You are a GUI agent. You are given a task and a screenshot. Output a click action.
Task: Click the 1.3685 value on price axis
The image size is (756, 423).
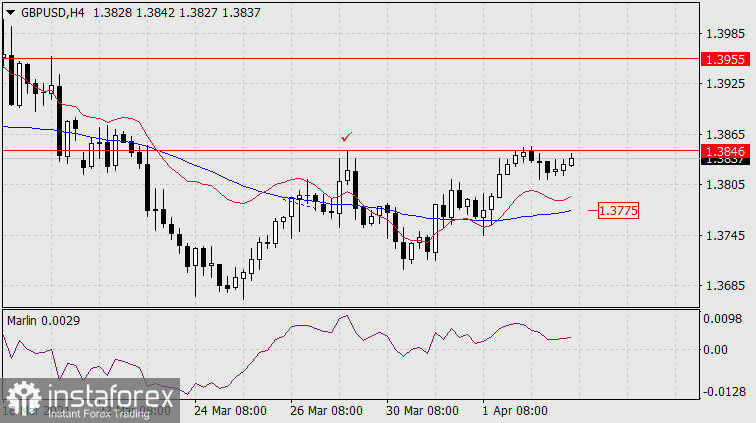(x=725, y=286)
